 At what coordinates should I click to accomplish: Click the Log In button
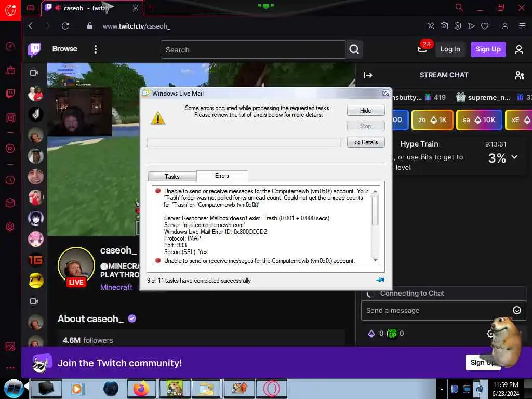click(x=450, y=49)
